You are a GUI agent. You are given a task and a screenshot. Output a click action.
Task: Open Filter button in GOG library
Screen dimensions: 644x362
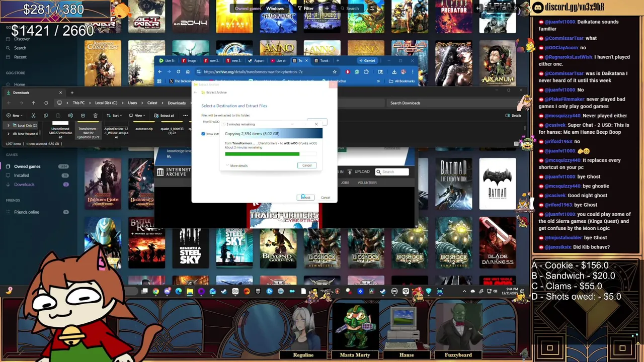point(305,9)
